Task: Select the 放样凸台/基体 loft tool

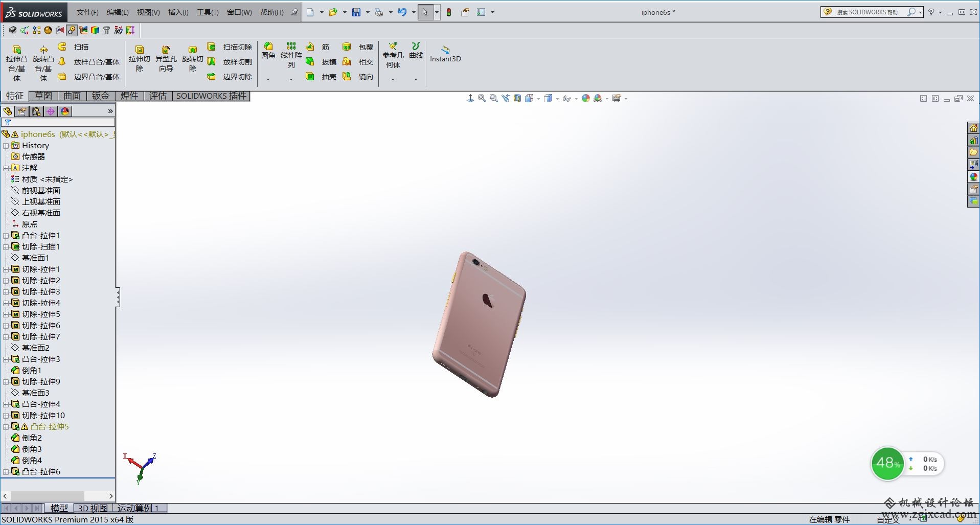Action: (89, 62)
